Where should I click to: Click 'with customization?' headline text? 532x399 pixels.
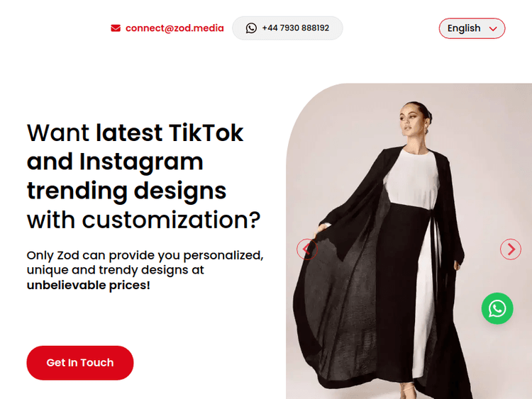143,220
